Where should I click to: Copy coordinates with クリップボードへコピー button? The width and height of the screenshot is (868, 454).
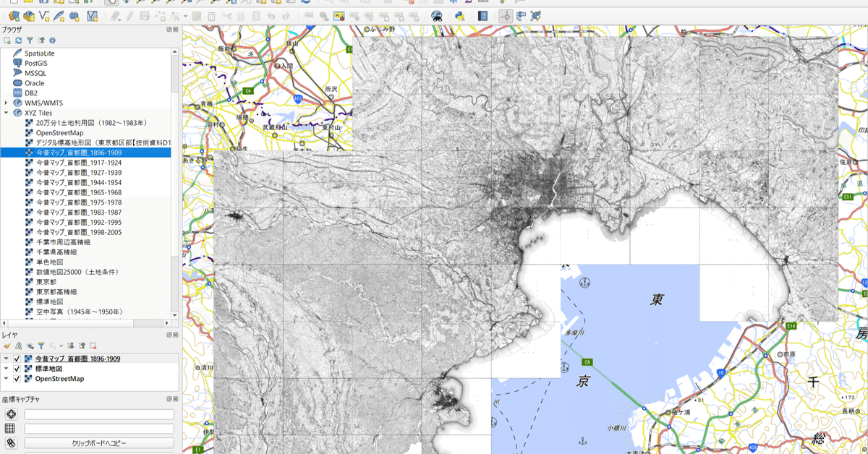[x=99, y=443]
